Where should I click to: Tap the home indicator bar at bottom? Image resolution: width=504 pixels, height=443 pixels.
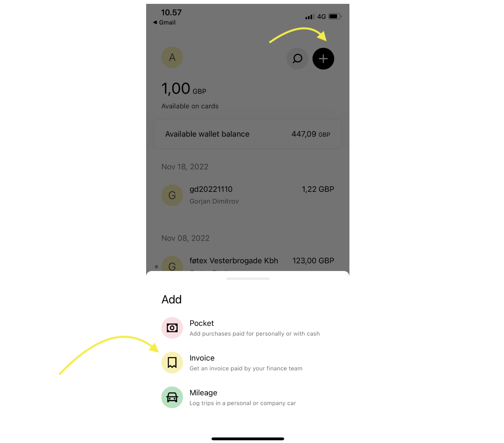248,439
